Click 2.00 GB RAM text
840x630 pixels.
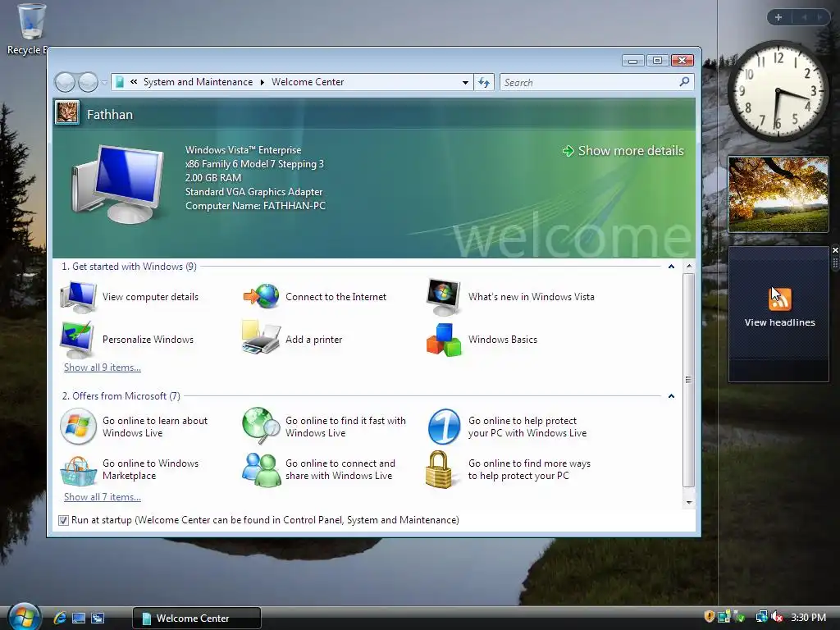[x=213, y=178]
